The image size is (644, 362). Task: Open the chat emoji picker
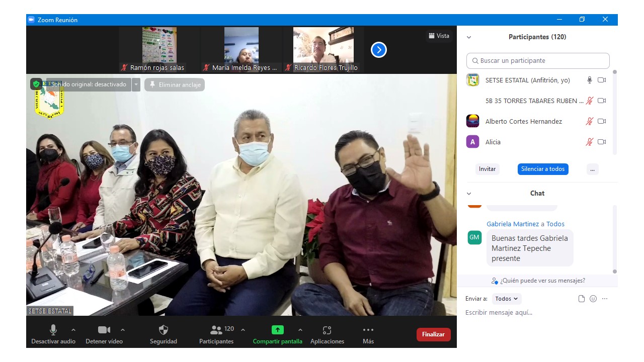593,299
